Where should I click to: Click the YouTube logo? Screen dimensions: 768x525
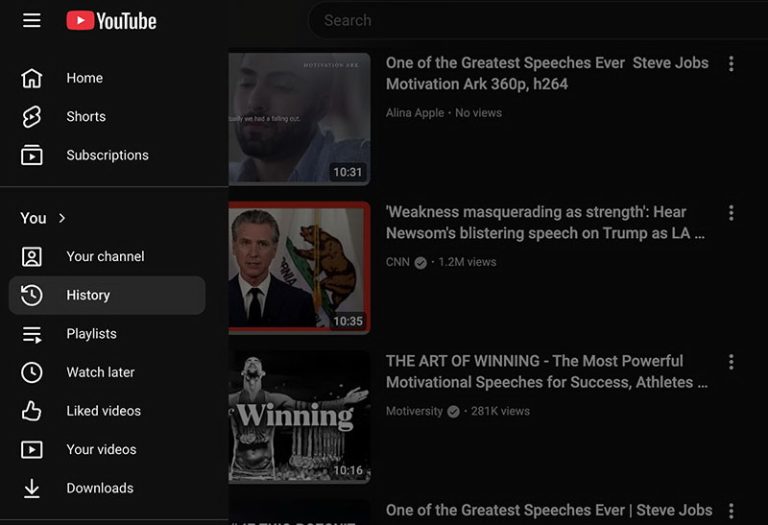pyautogui.click(x=112, y=21)
